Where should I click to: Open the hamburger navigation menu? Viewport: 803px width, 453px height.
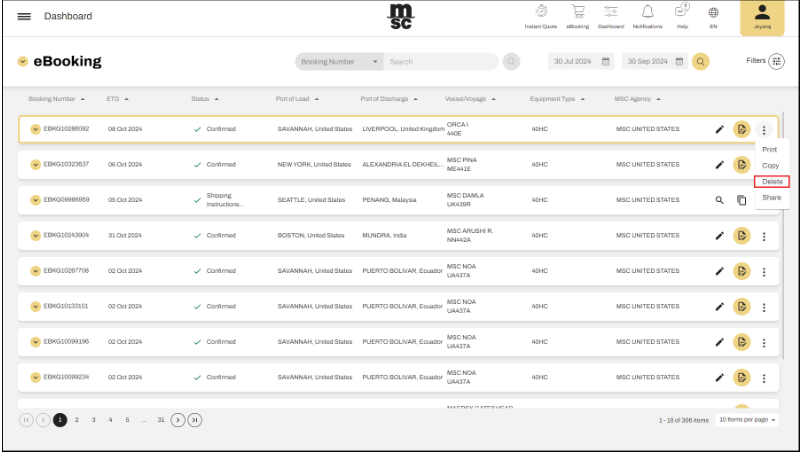(24, 16)
